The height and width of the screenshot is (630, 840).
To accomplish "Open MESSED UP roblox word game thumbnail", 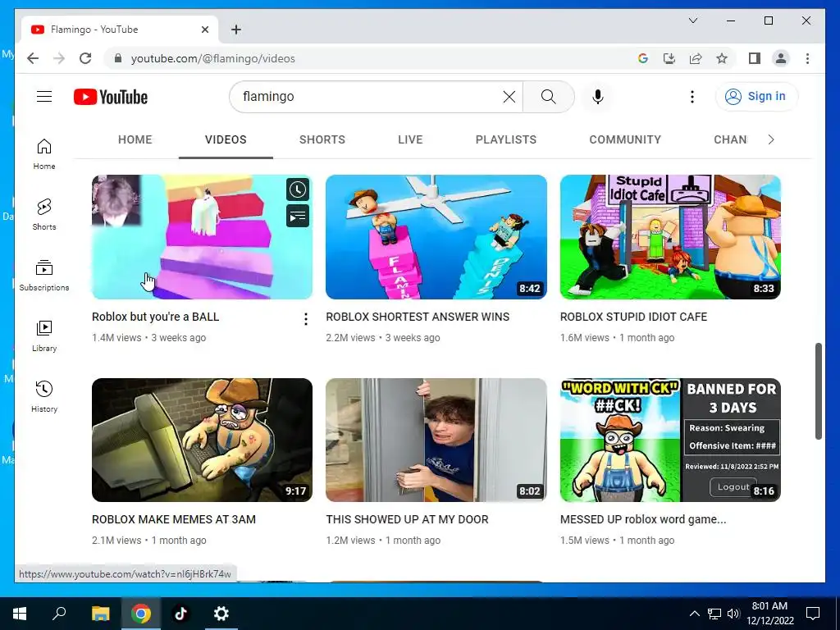I will coord(670,440).
